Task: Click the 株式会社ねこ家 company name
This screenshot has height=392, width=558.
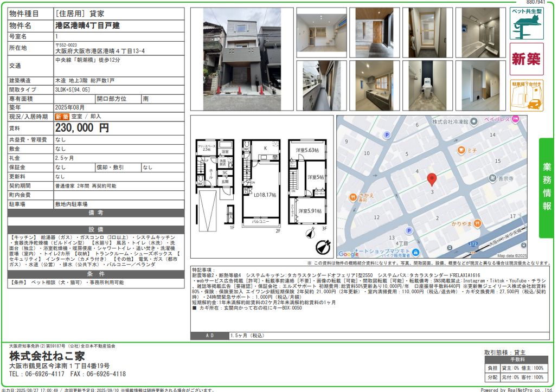Action: pos(47,356)
